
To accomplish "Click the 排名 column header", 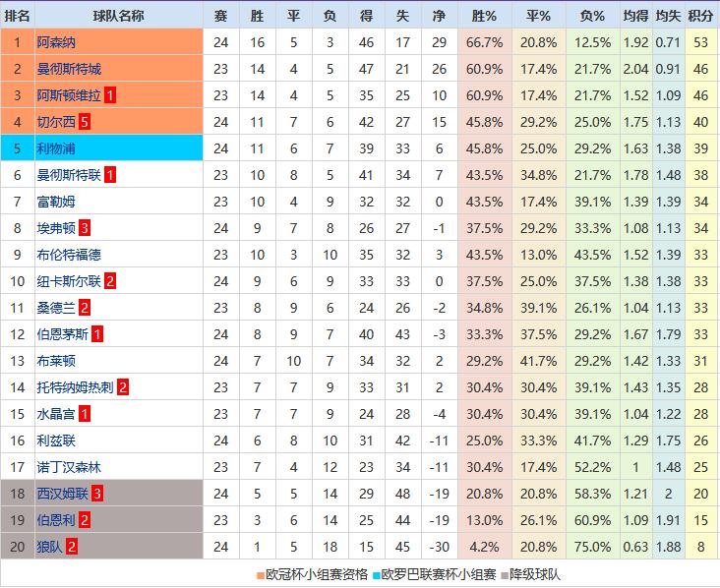I will pyautogui.click(x=18, y=16).
